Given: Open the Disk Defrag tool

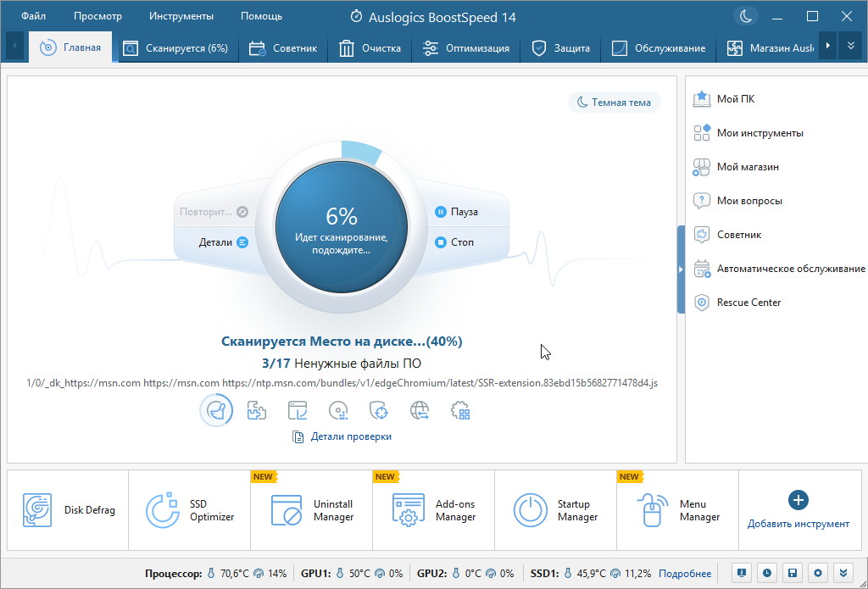Looking at the screenshot, I should pos(68,510).
